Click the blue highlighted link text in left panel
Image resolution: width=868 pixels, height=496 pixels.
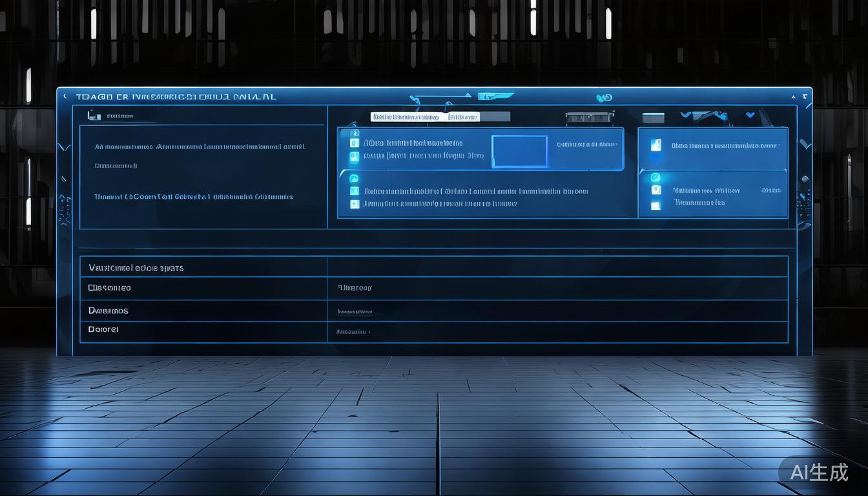194,196
